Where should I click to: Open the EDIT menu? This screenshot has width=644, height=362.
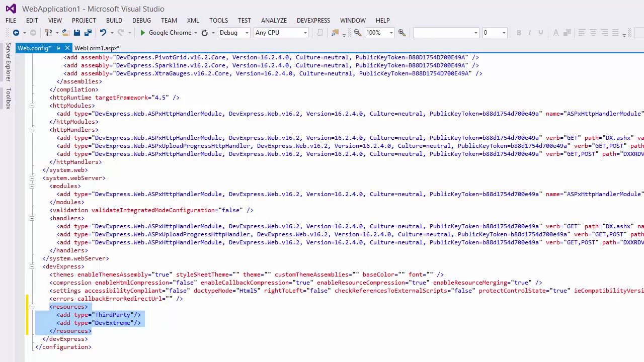(32, 21)
